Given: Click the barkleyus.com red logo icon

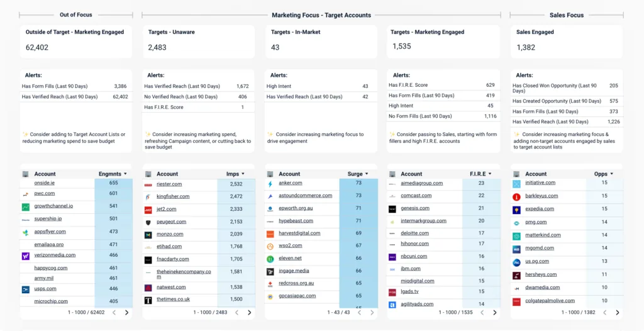Looking at the screenshot, I should [516, 197].
